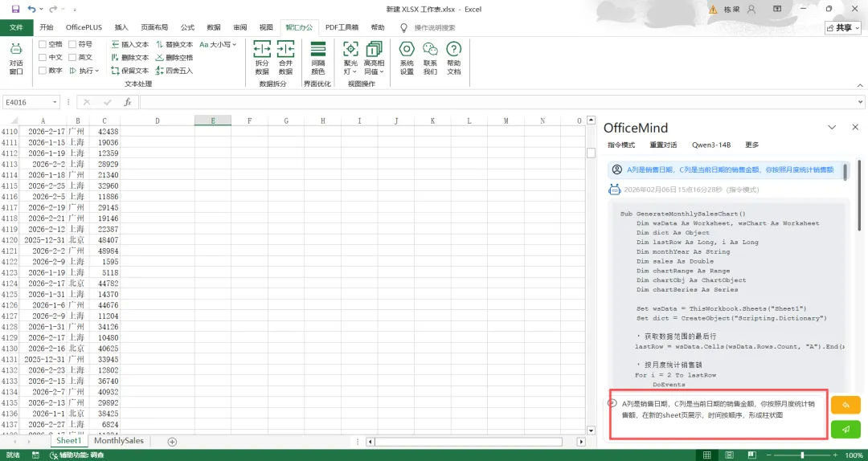The width and height of the screenshot is (868, 461).
Task: Click 重置对话 to reset conversation
Action: pos(663,145)
